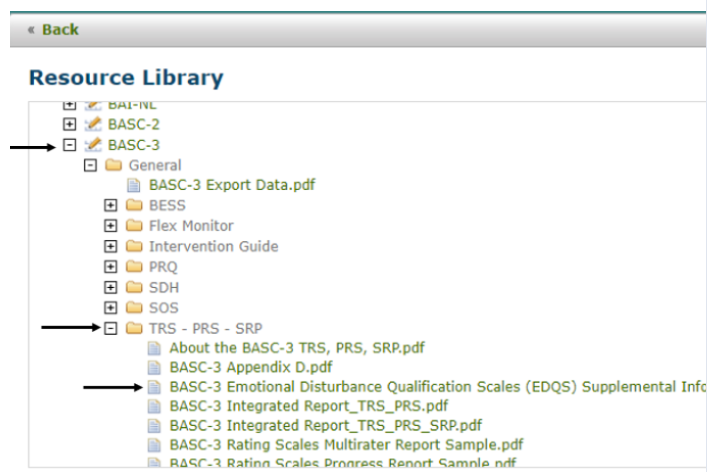710x472 pixels.
Task: Click the TRS - PRS - SRP folder icon
Action: [x=134, y=328]
